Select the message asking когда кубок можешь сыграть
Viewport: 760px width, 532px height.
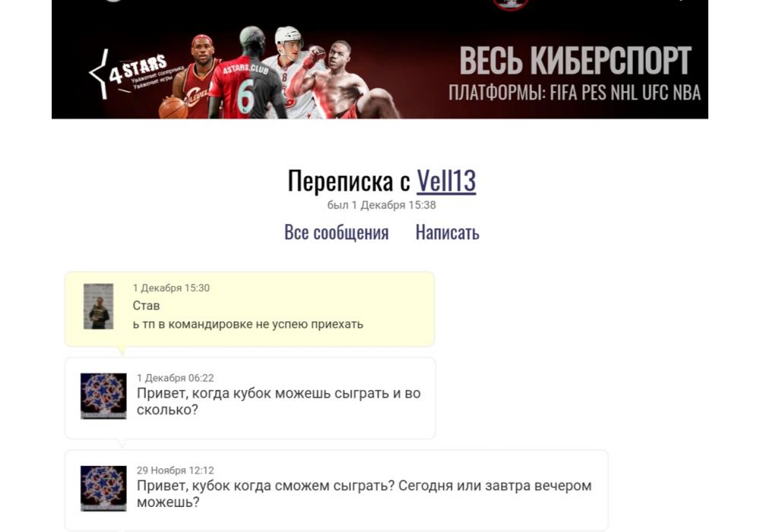(250, 398)
